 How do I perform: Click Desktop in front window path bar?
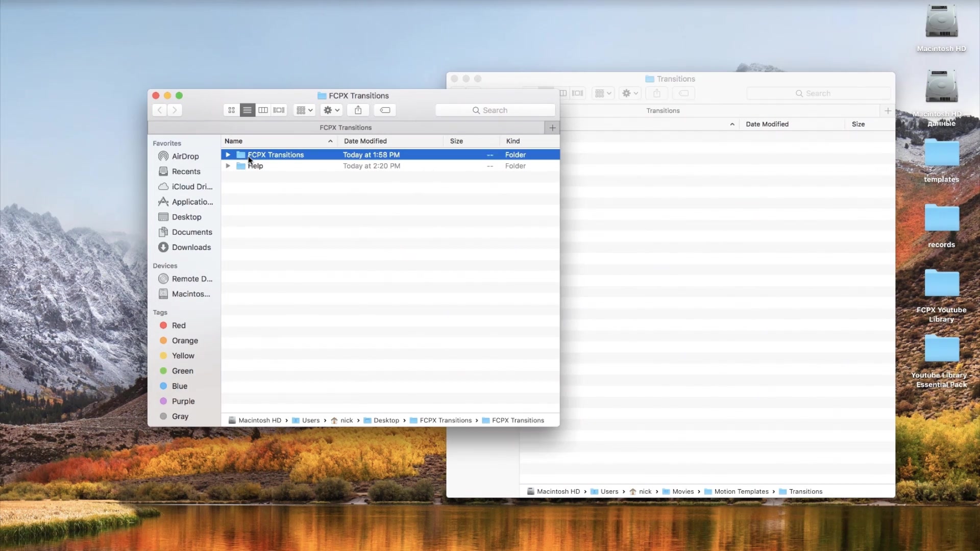[381, 420]
